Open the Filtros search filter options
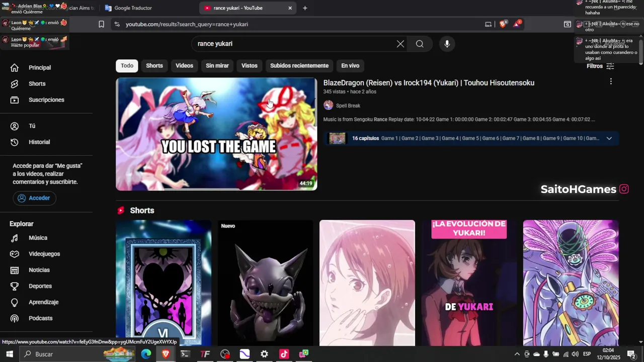Image resolution: width=644 pixels, height=362 pixels. [x=600, y=66]
